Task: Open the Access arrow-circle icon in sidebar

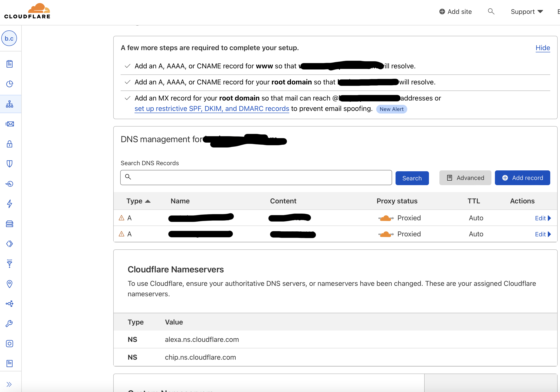Action: [x=10, y=184]
